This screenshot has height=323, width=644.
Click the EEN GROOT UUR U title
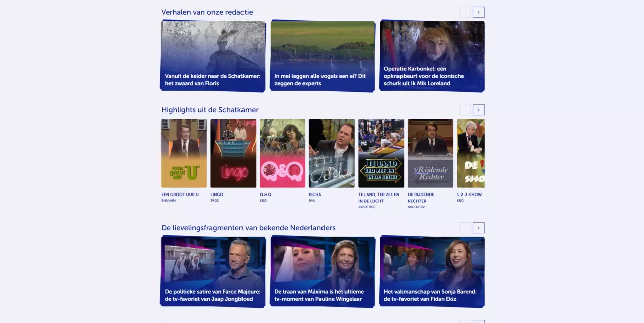(x=180, y=195)
